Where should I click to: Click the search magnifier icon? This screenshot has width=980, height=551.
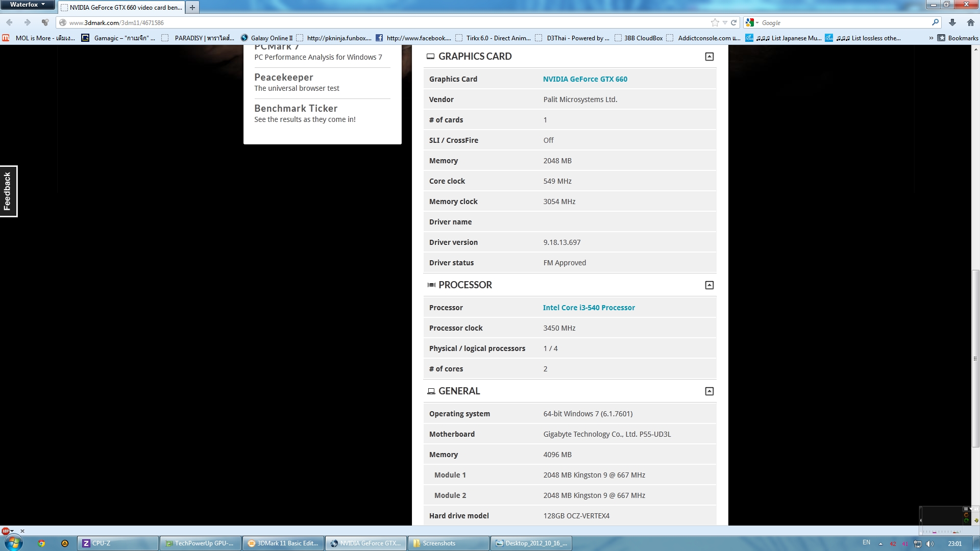tap(935, 22)
